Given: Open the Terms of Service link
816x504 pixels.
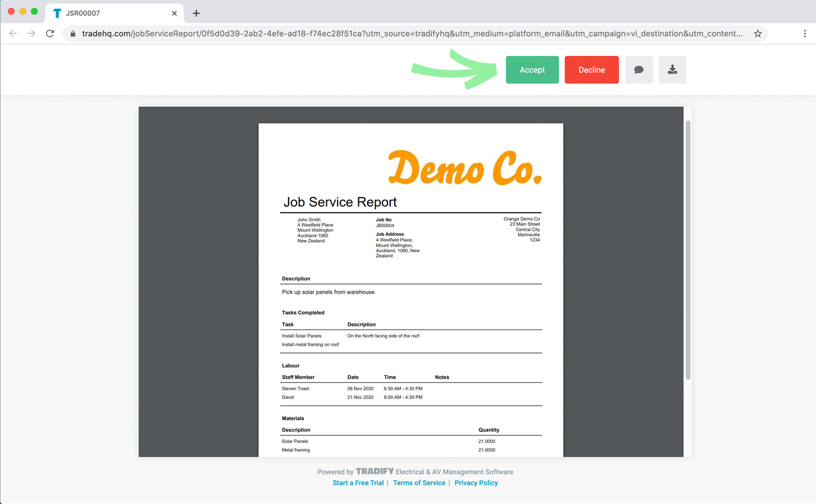Looking at the screenshot, I should 419,483.
